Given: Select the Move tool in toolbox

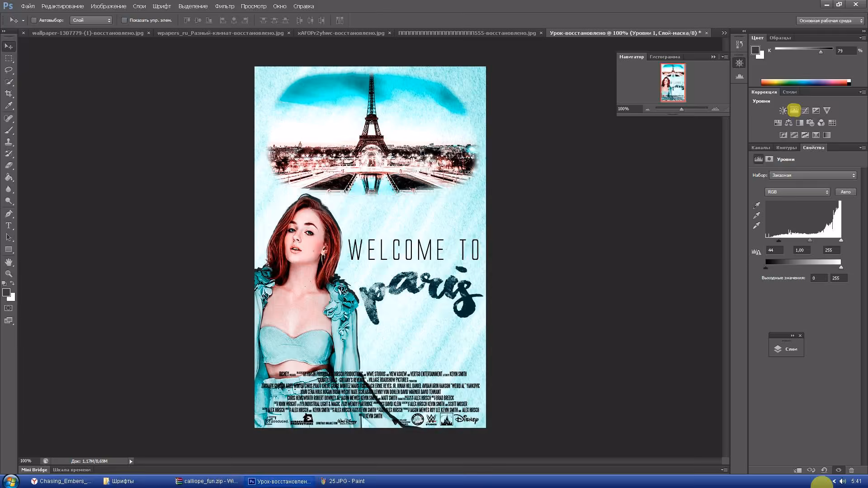Looking at the screenshot, I should pos(9,47).
